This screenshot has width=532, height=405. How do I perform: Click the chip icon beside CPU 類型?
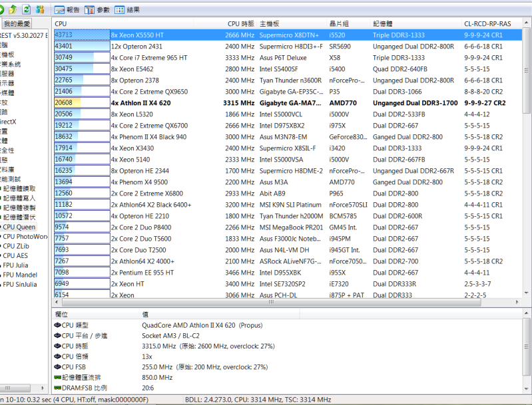tap(57, 325)
